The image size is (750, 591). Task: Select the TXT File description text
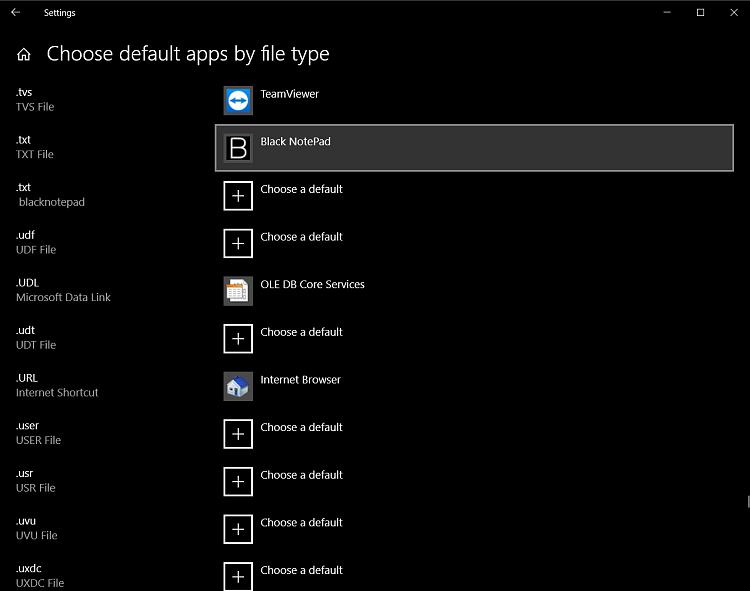(35, 154)
